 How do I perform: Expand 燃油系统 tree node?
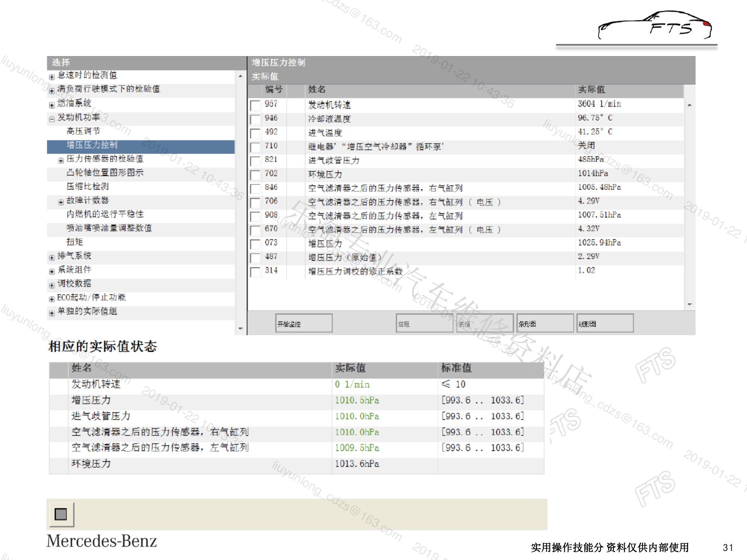(x=52, y=105)
